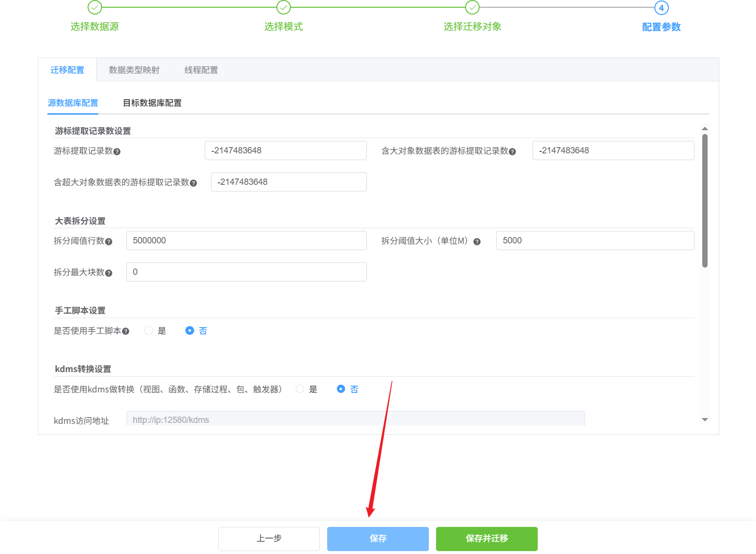
Task: Click the step 4 配置参数 circle icon
Action: (662, 8)
